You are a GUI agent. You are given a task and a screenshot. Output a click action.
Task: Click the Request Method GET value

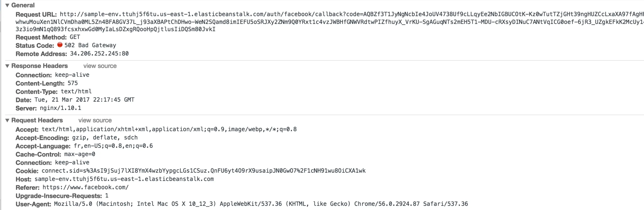[x=75, y=37]
